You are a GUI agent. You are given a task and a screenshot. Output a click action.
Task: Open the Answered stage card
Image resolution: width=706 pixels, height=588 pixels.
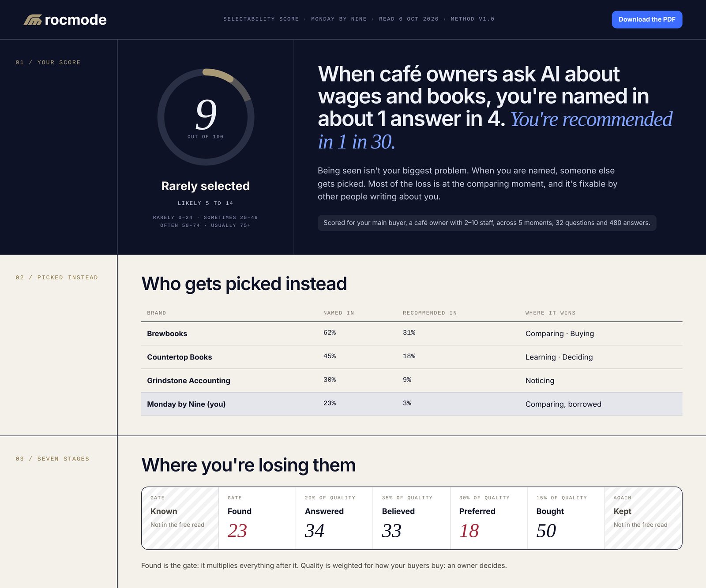[x=334, y=518]
